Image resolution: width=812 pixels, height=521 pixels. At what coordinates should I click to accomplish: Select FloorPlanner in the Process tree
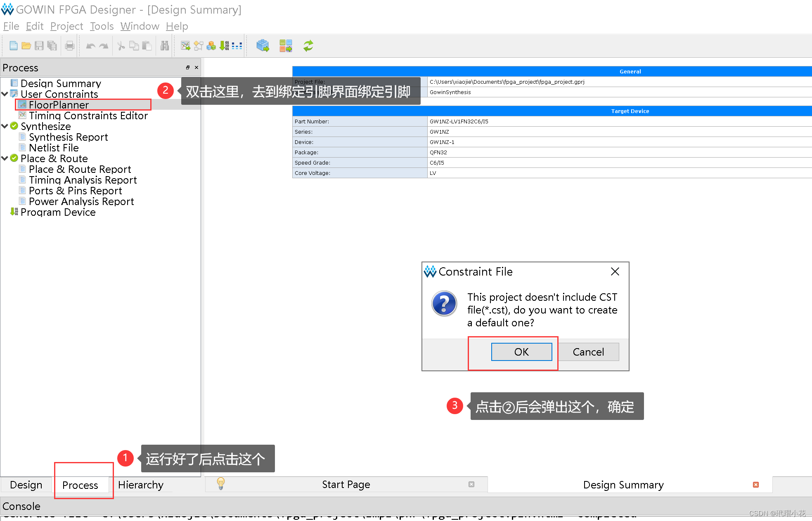coord(59,105)
